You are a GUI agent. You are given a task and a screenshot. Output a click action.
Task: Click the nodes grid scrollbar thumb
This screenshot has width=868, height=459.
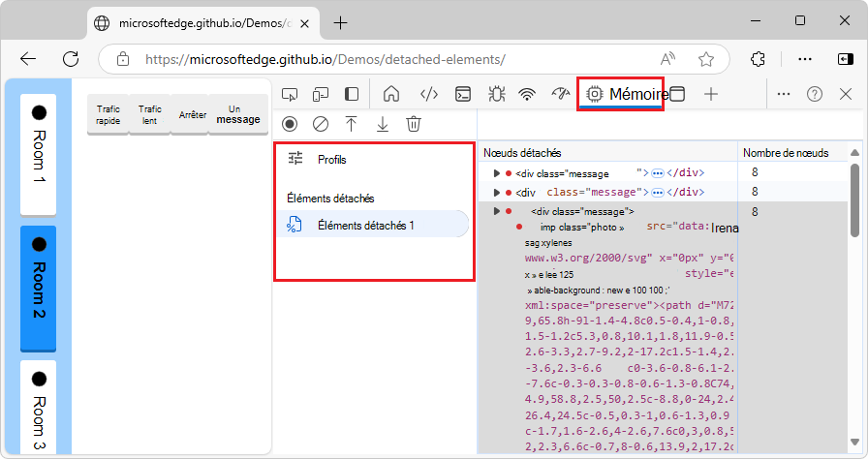[854, 200]
